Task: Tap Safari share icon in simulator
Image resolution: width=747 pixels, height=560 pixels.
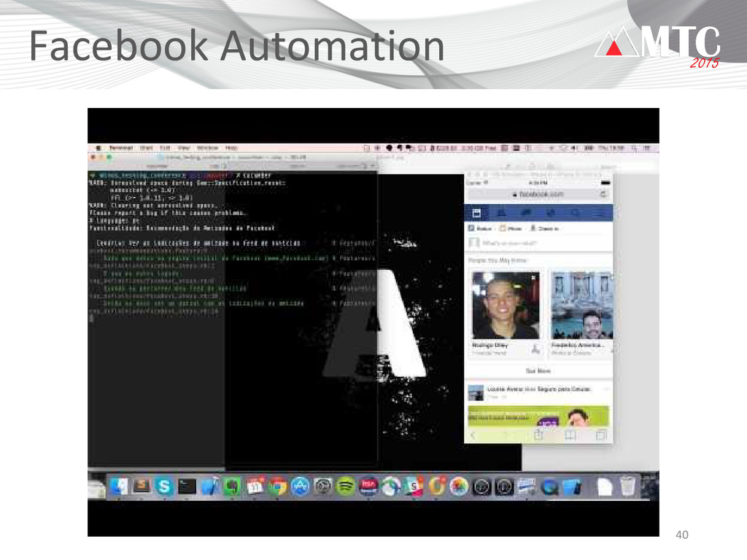Action: 538,435
